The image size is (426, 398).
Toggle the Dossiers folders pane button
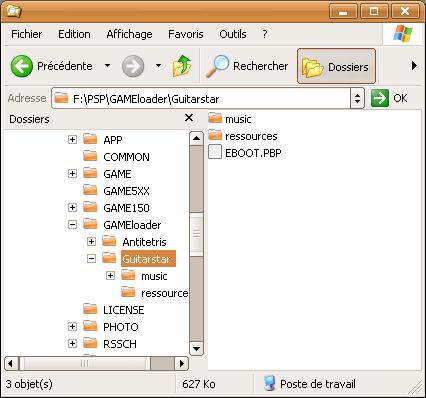tap(336, 66)
